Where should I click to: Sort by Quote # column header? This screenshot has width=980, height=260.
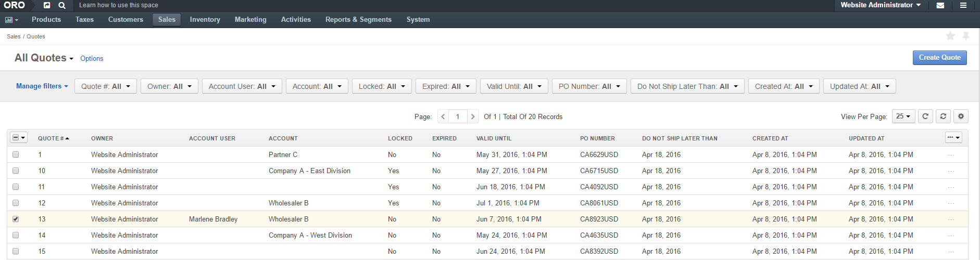[x=54, y=138]
